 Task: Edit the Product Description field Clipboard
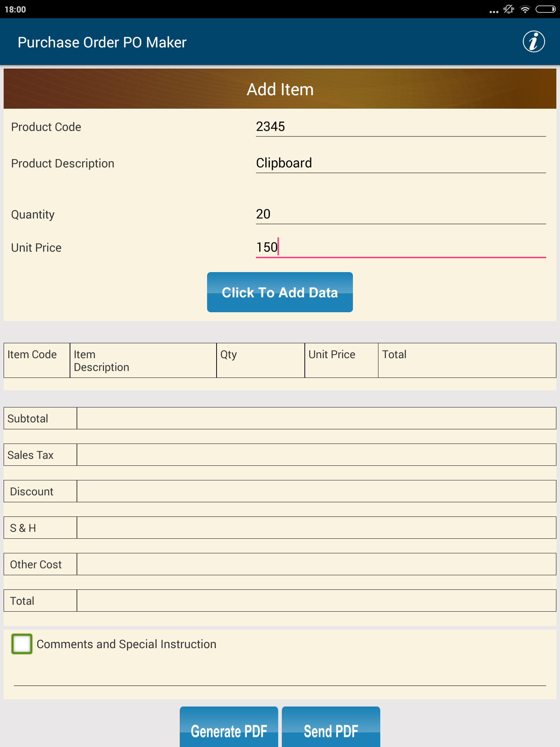tap(401, 163)
